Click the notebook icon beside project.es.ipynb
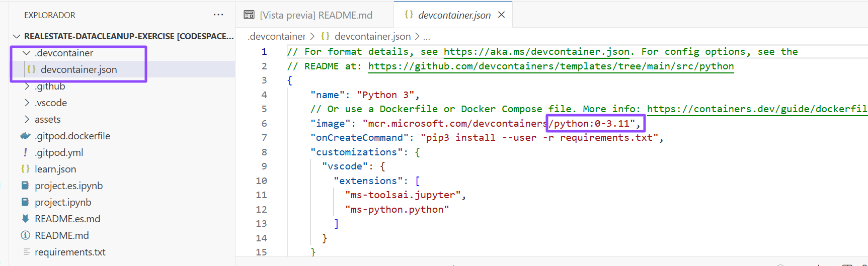 tap(25, 186)
